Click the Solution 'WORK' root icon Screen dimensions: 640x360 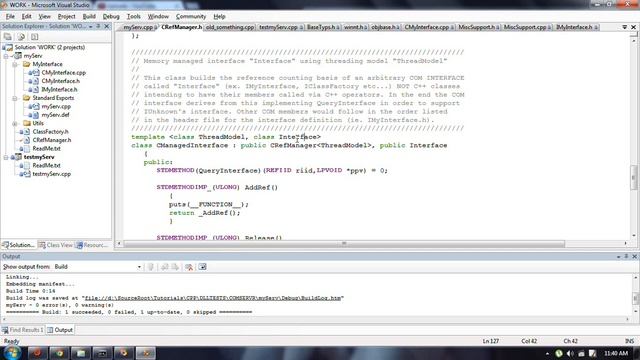pos(9,47)
